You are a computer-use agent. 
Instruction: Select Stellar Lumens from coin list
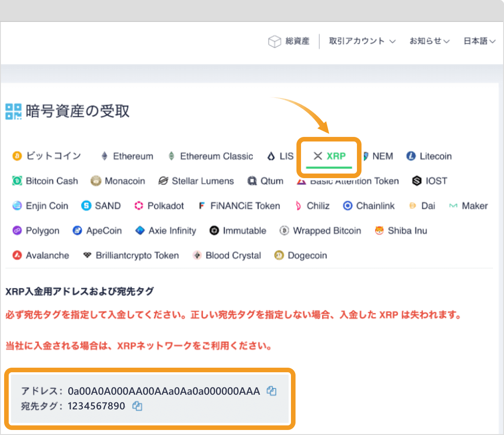tap(203, 181)
